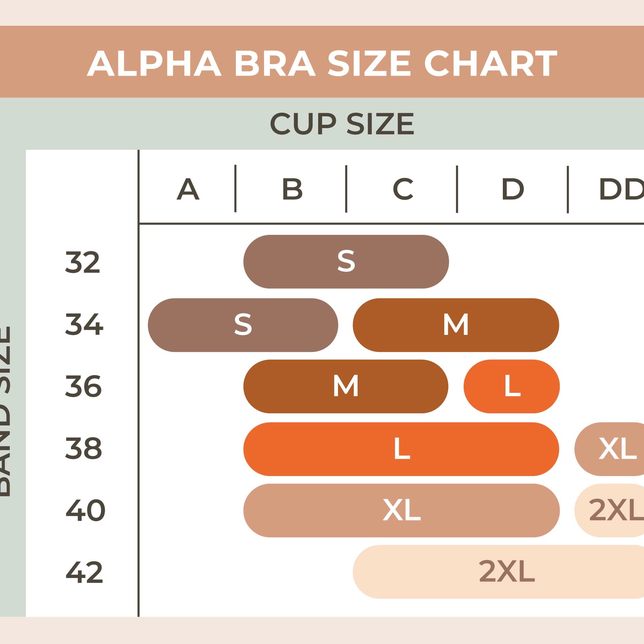Click band size 38 row label

(x=83, y=448)
